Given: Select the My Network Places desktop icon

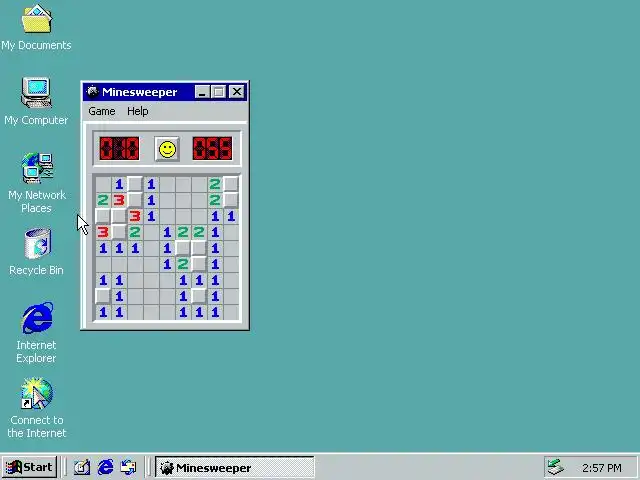Looking at the screenshot, I should pos(36,183).
